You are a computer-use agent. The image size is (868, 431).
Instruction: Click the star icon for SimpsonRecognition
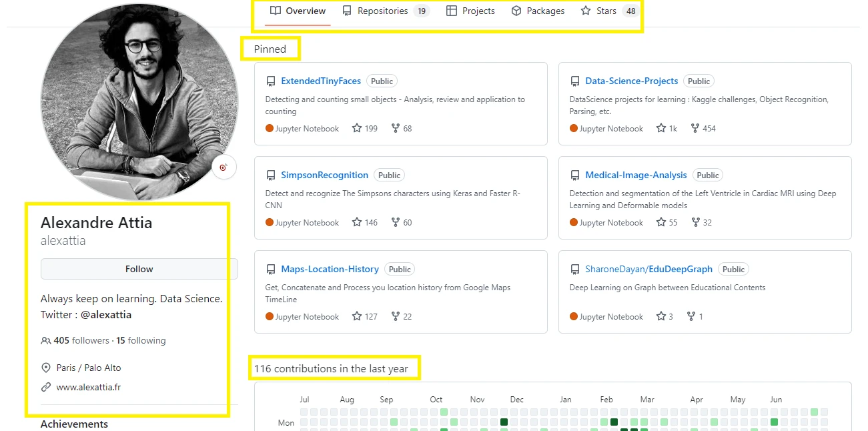coord(357,222)
